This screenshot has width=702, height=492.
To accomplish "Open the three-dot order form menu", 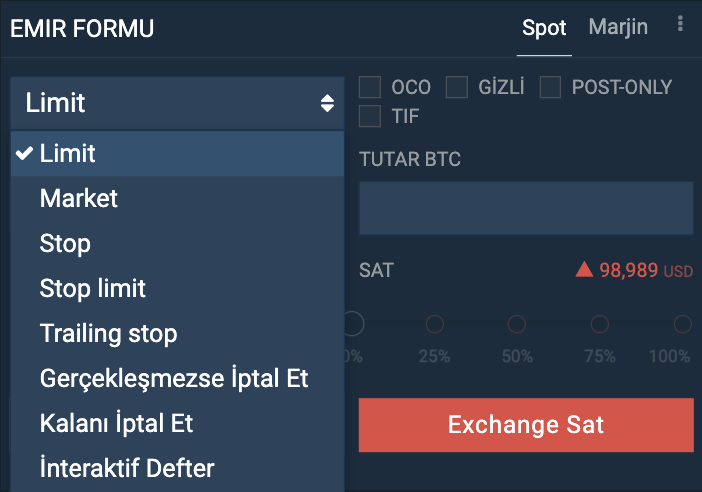I will click(x=680, y=24).
